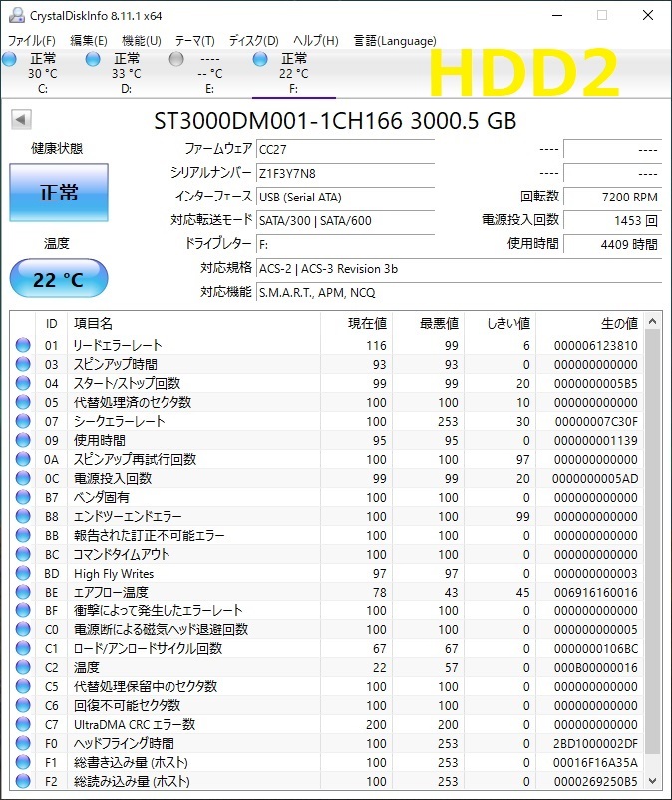Switch to disk C: at 30 °C
The height and width of the screenshot is (800, 672).
point(43,74)
